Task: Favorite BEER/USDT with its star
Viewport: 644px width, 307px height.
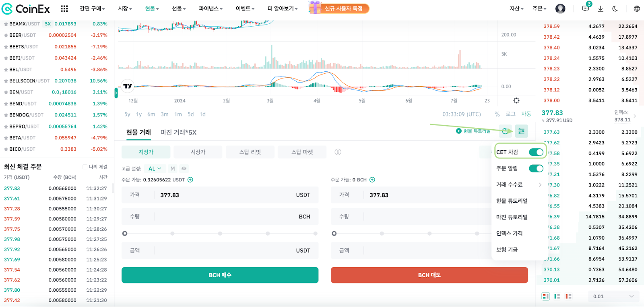Action: pos(6,35)
